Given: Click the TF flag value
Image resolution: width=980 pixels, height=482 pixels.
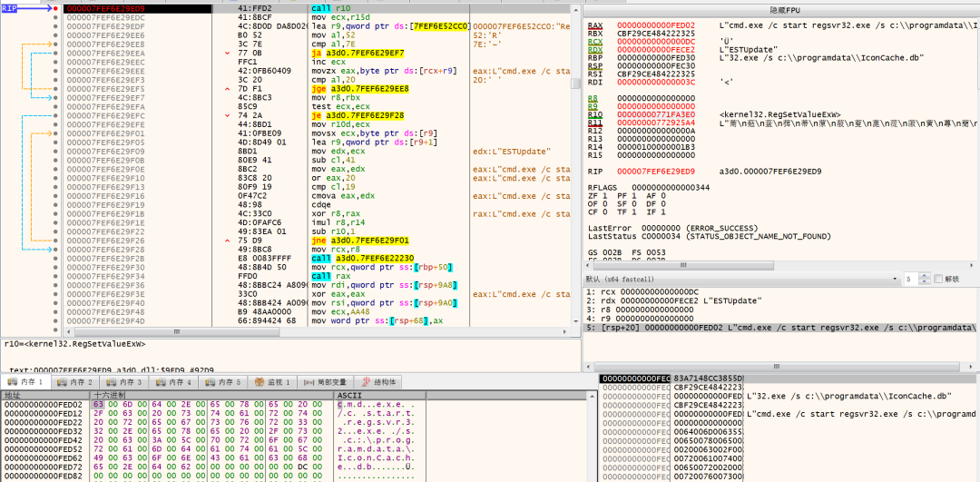Looking at the screenshot, I should 633,211.
